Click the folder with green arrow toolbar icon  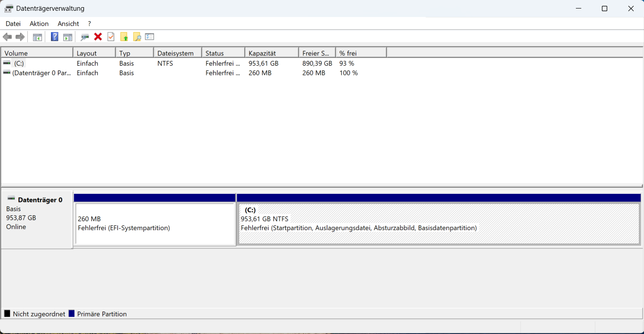coord(125,37)
